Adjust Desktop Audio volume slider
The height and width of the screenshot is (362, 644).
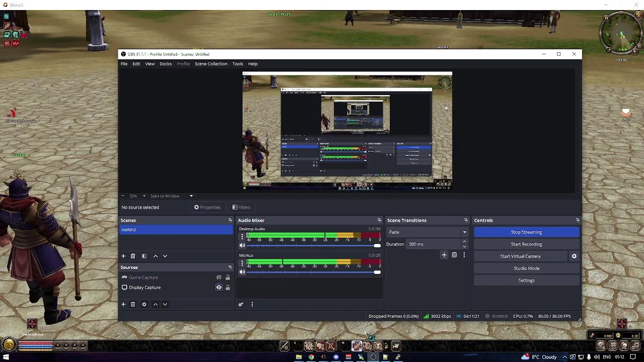(x=313, y=245)
